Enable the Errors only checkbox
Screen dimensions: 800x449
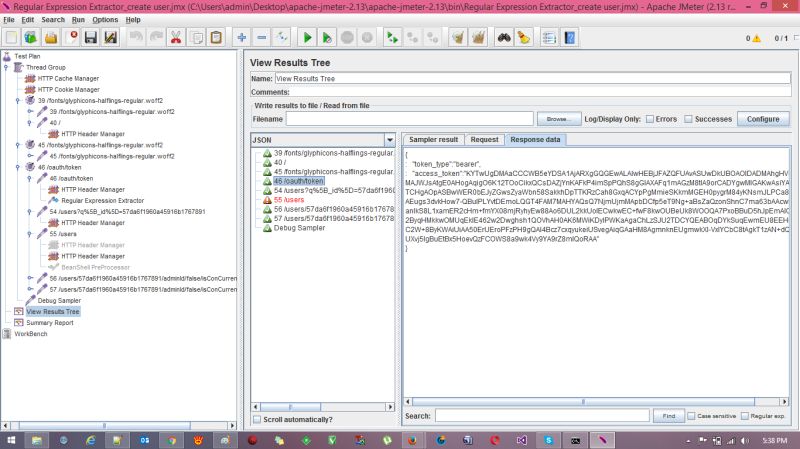tap(650, 119)
